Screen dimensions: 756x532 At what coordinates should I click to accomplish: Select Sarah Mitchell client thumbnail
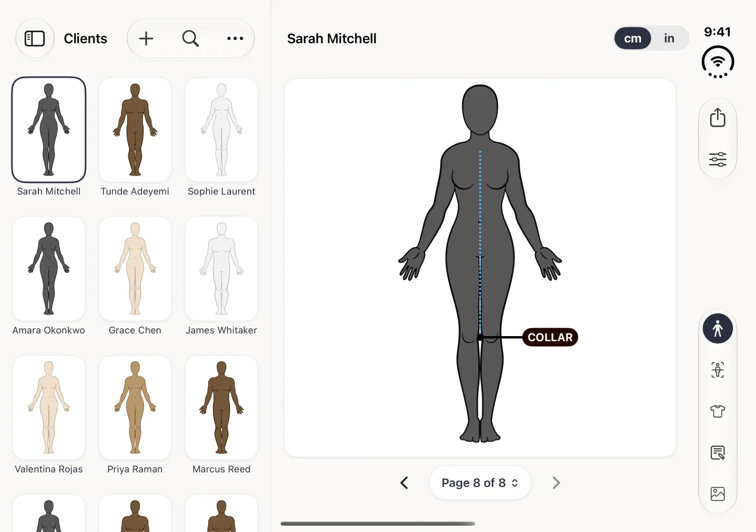49,130
